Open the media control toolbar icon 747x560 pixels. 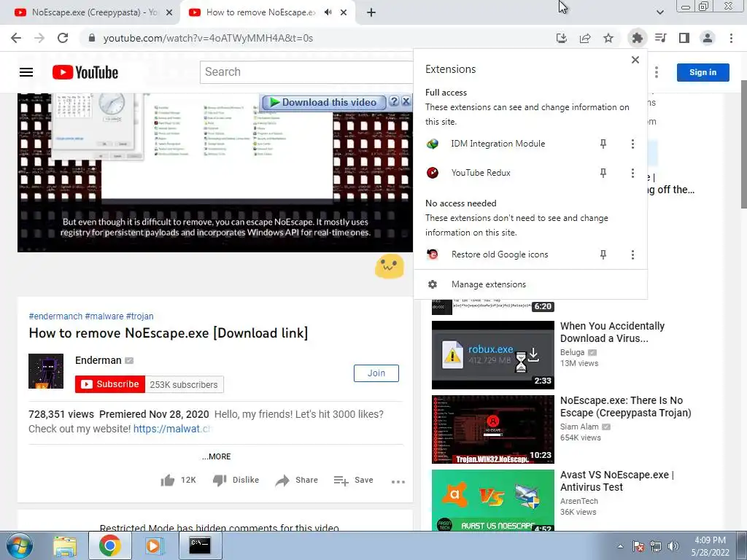(x=661, y=38)
